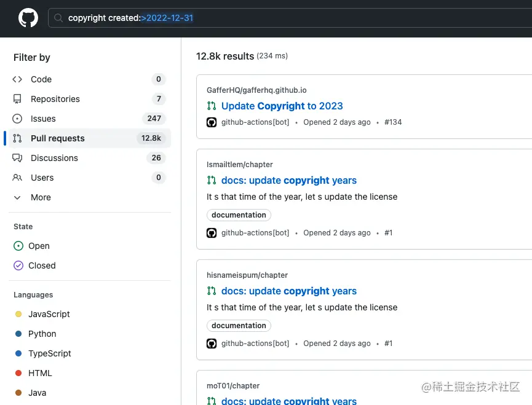
Task: Select the Issues filter icon
Action: pyautogui.click(x=17, y=119)
